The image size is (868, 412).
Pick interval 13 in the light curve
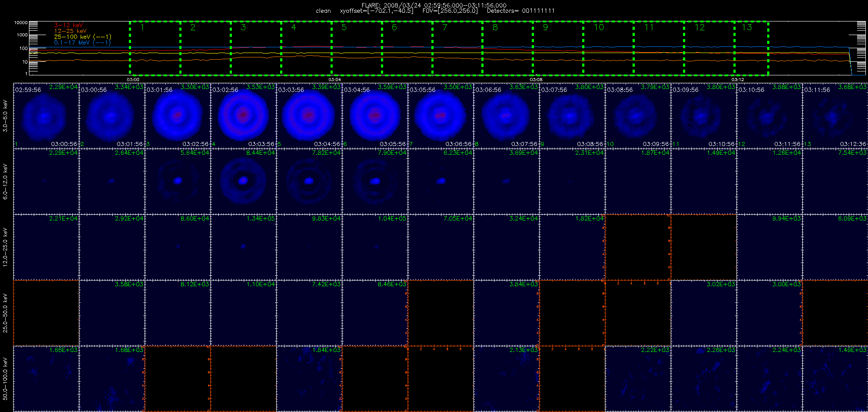751,48
